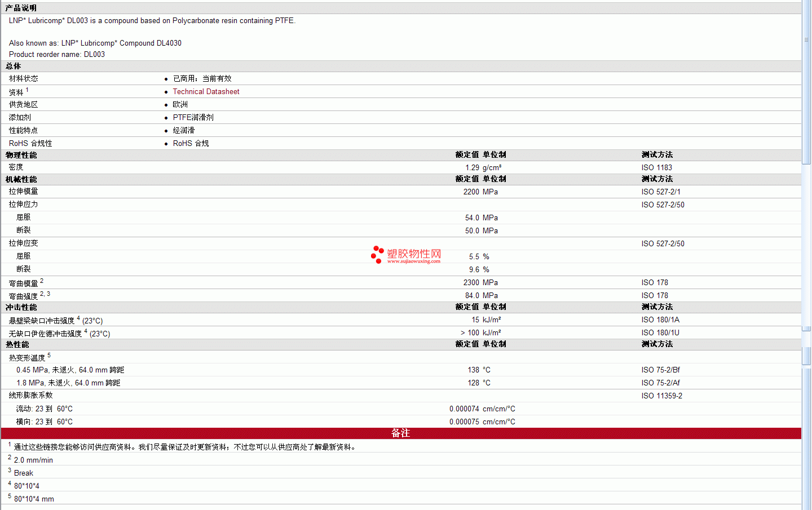
Task: Select break strain value 9.6
Action: 474,269
